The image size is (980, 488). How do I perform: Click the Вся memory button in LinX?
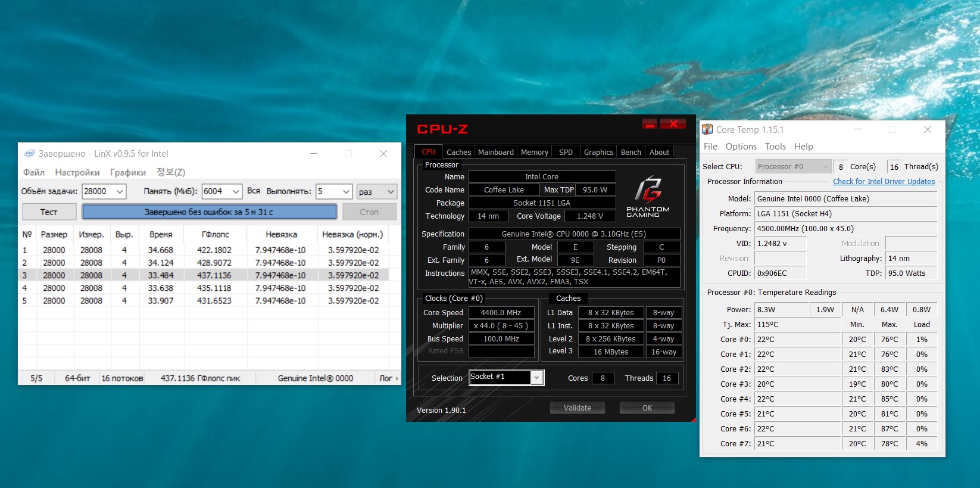(254, 191)
